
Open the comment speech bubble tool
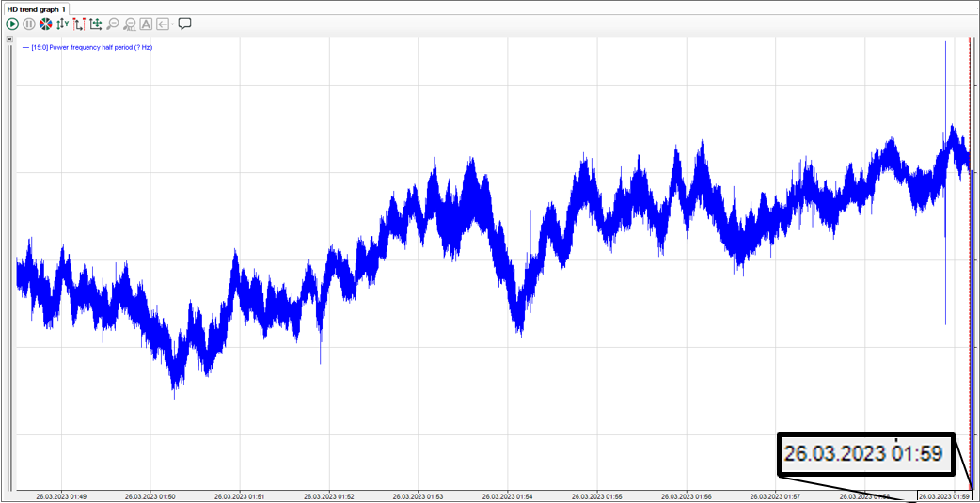pos(185,24)
